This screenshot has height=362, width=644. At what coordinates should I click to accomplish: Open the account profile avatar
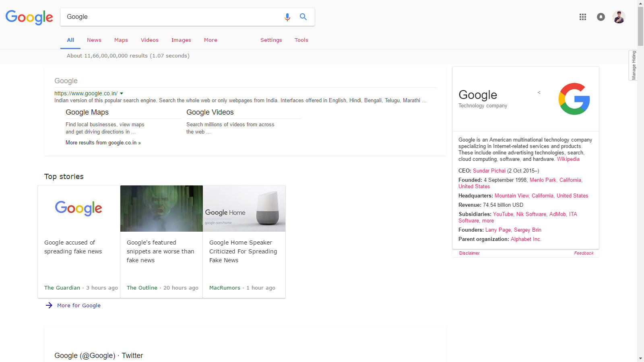[619, 17]
